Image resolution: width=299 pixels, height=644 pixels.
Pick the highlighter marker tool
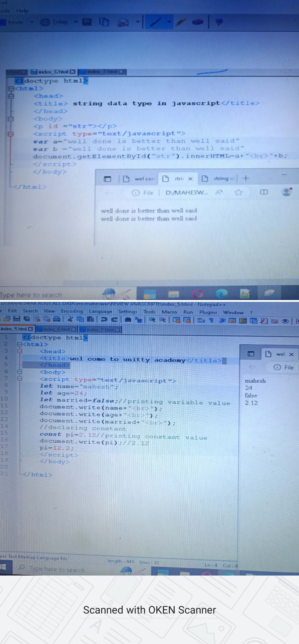181,22
